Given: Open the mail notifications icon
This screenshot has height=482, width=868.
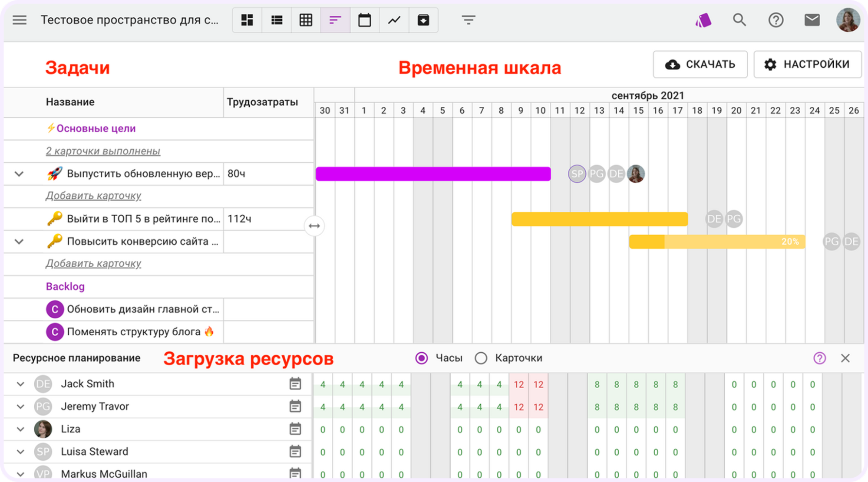Looking at the screenshot, I should coord(812,20).
